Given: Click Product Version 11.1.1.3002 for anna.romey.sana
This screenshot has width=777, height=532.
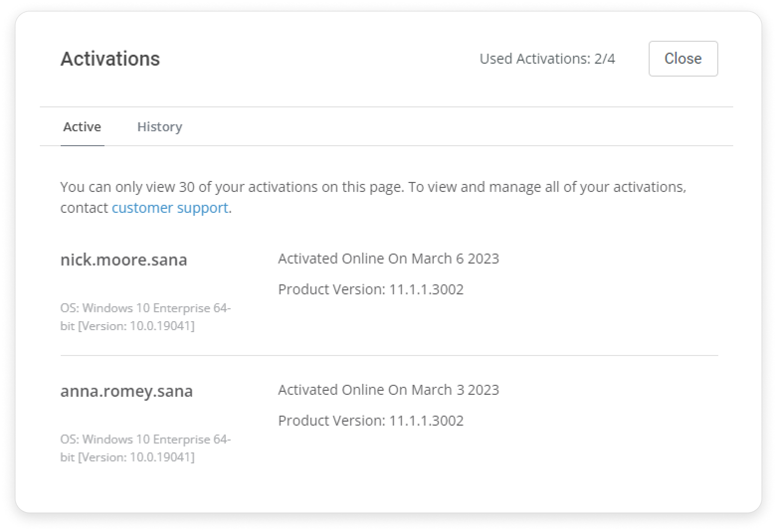Looking at the screenshot, I should pyautogui.click(x=371, y=420).
